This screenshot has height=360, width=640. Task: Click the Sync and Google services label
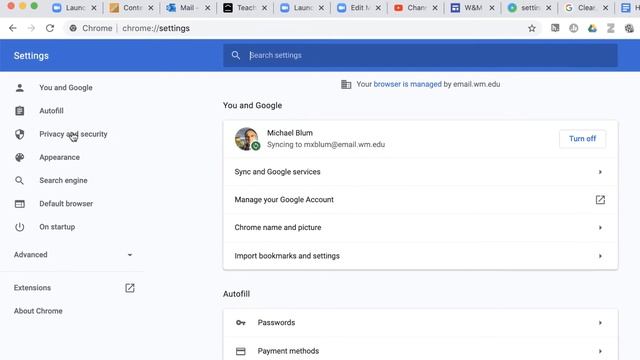point(278,172)
